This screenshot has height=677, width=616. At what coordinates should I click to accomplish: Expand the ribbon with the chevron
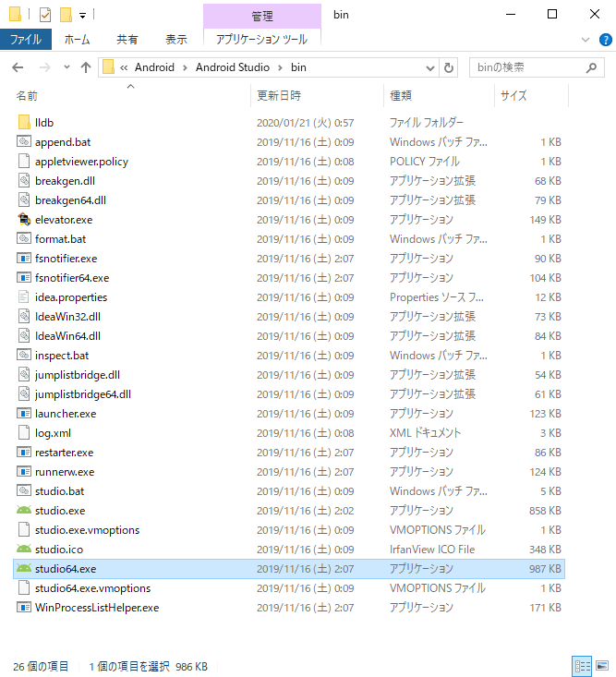[x=586, y=40]
